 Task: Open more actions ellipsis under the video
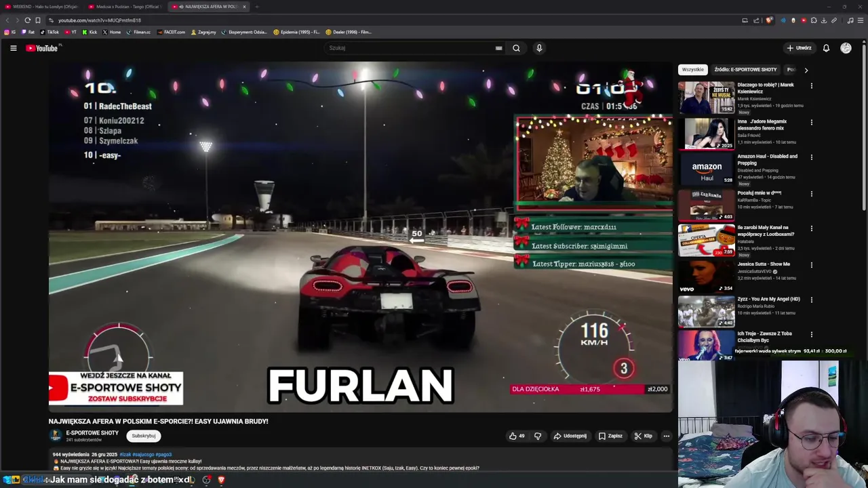tap(667, 436)
